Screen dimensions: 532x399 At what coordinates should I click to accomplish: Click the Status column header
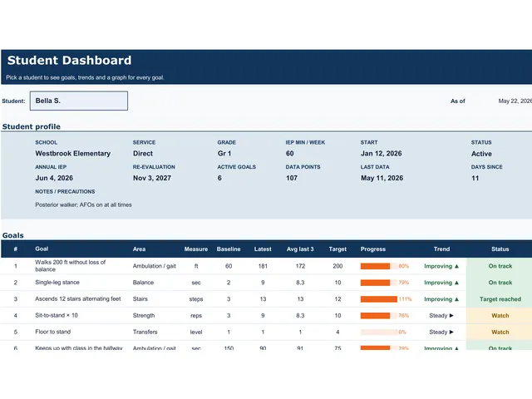[500, 249]
